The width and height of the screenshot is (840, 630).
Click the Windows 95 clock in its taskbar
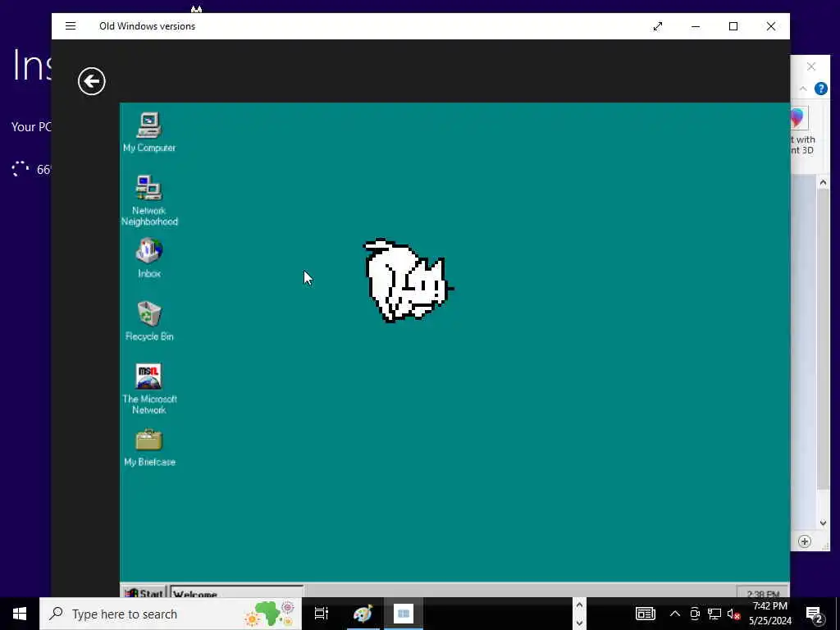click(763, 594)
